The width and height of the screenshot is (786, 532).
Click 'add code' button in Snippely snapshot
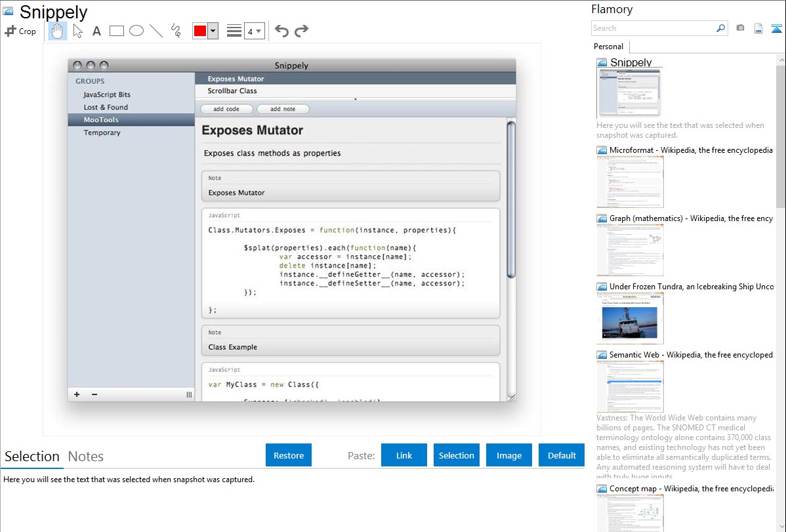(226, 109)
